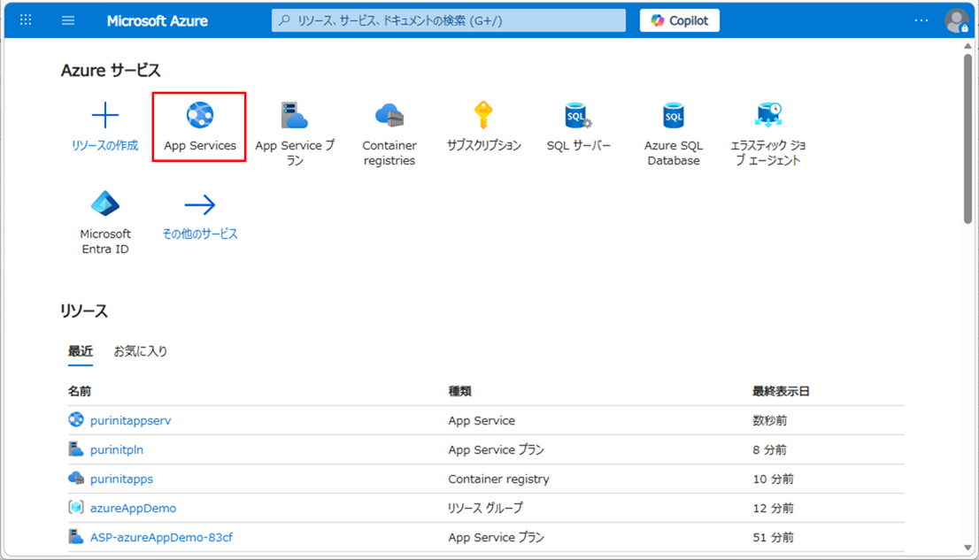Screen dimensions: 979x560
Task: Select the 最近 tab
Action: pos(81,351)
